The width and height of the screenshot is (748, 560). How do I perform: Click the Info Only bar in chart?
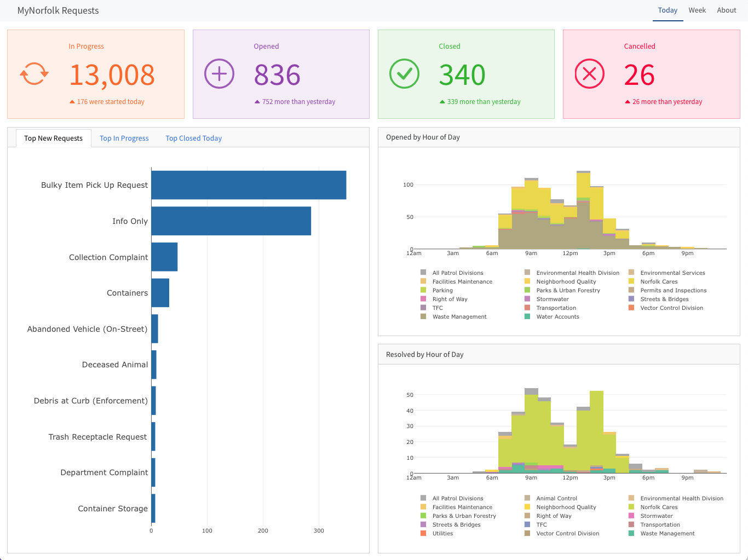231,221
